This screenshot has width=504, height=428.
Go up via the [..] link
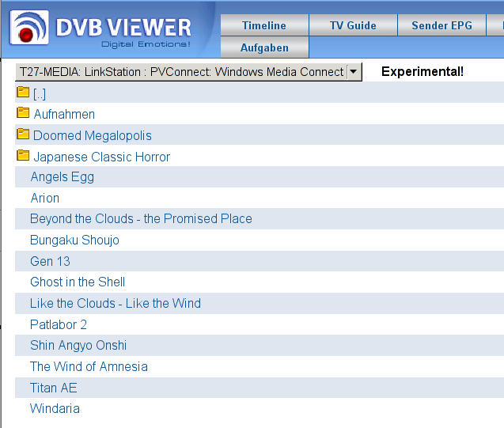click(40, 94)
